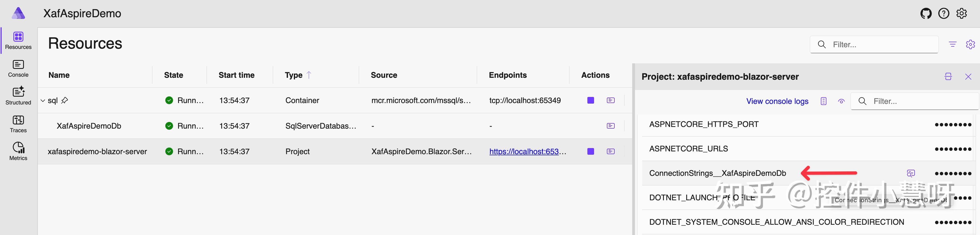Stop the xafaspiredemo-blazor-server project
This screenshot has height=235, width=980.
point(590,151)
